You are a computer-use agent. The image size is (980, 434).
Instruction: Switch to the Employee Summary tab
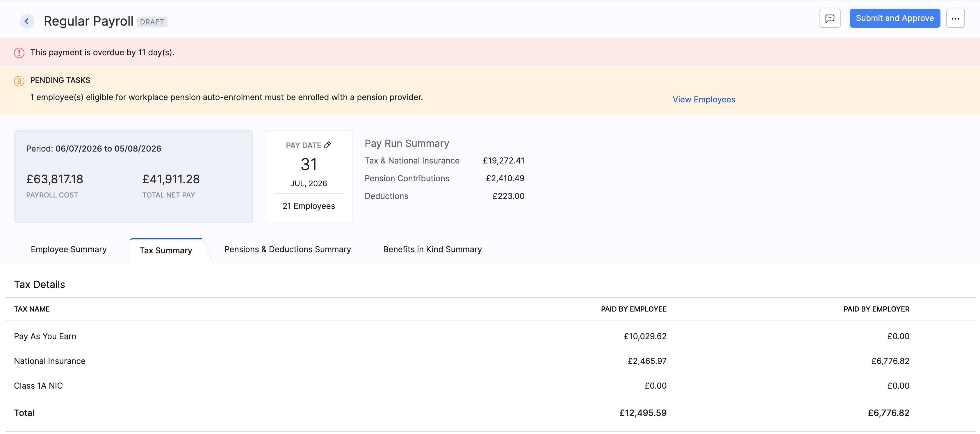[x=69, y=249]
